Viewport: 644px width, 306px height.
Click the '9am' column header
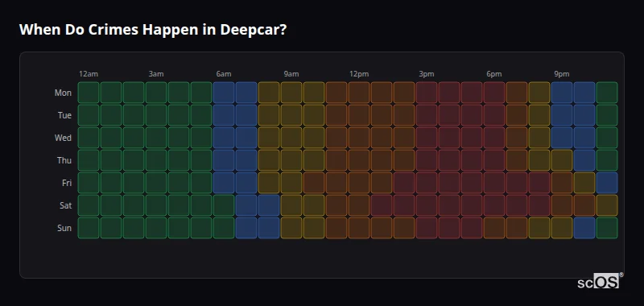pyautogui.click(x=291, y=74)
